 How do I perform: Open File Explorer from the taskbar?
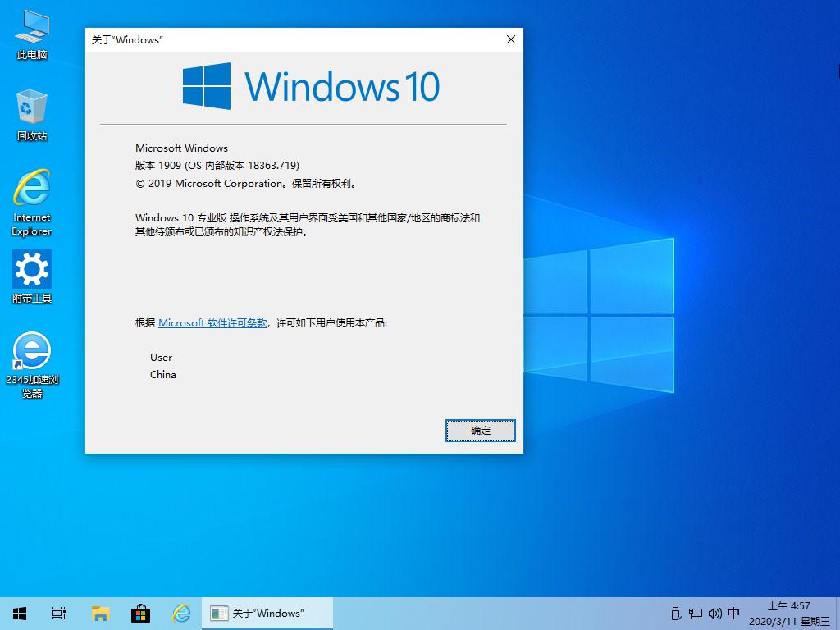tap(100, 613)
